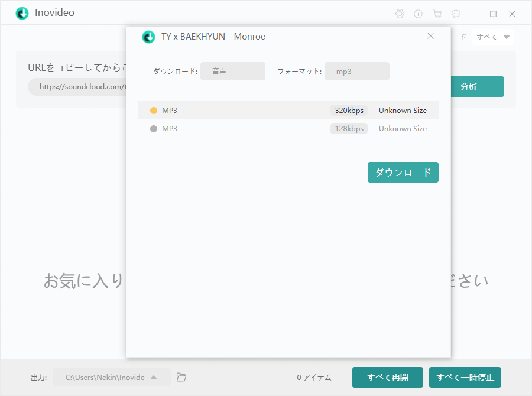Screen dimensions: 532x396
Task: Click the soundcloud URL input field
Action: [77, 87]
